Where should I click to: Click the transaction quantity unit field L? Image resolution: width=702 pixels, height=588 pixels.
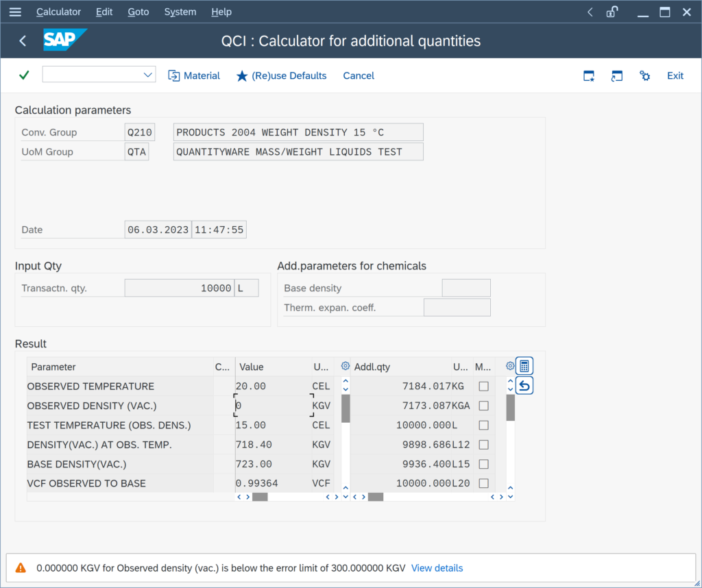coord(247,288)
